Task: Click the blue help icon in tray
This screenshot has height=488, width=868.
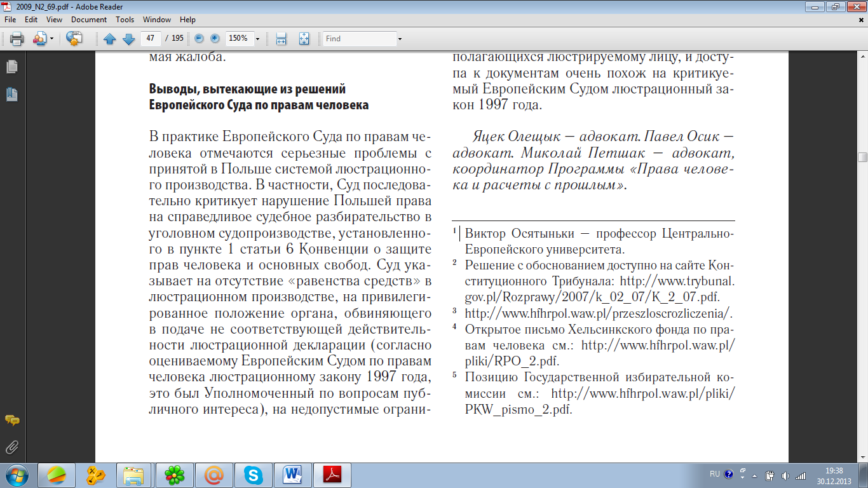Action: pos(728,475)
